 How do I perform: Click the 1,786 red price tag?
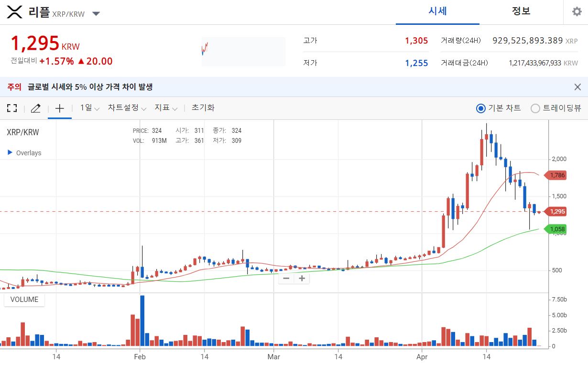[556, 175]
